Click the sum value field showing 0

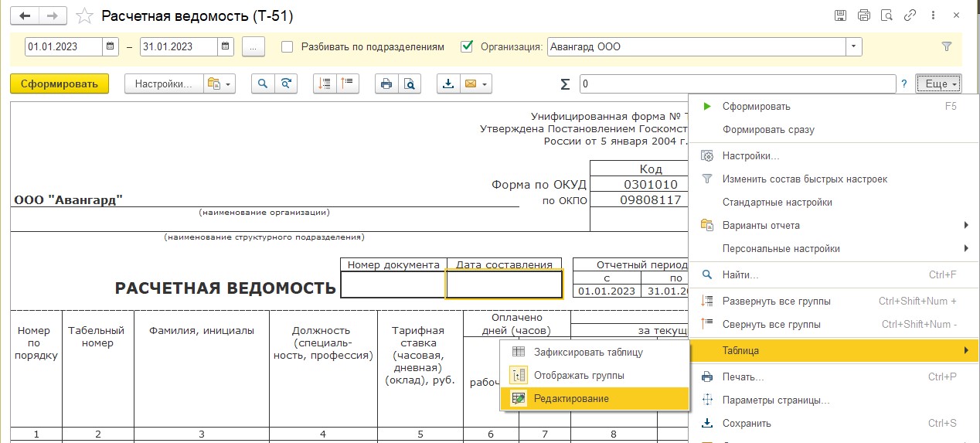737,83
